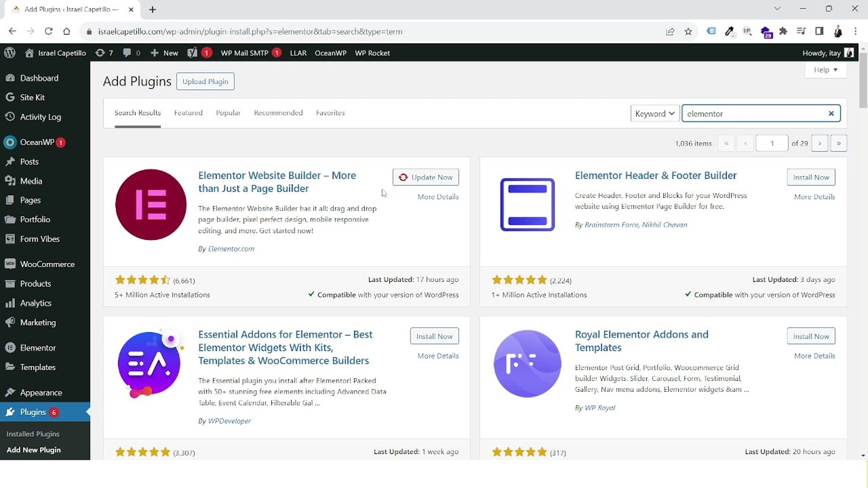Update Elementor Website Builder now
This screenshot has height=488, width=868.
426,177
